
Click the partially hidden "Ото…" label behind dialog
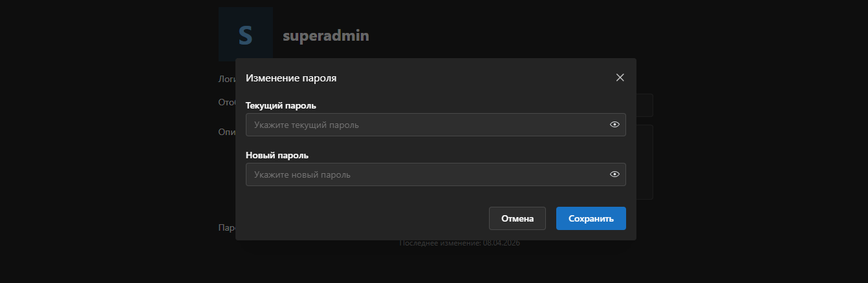point(226,102)
